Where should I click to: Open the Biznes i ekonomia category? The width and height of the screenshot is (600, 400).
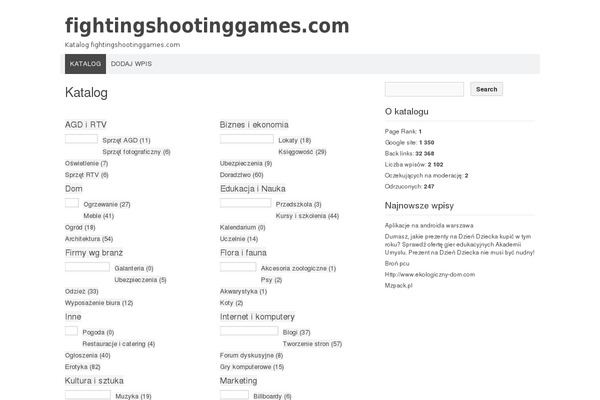click(x=254, y=125)
